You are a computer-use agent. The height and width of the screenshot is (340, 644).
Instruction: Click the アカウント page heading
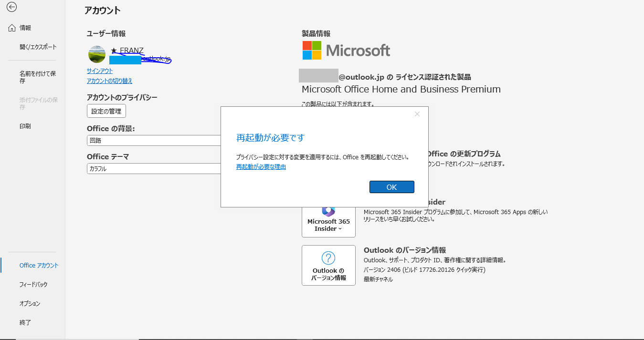click(103, 10)
